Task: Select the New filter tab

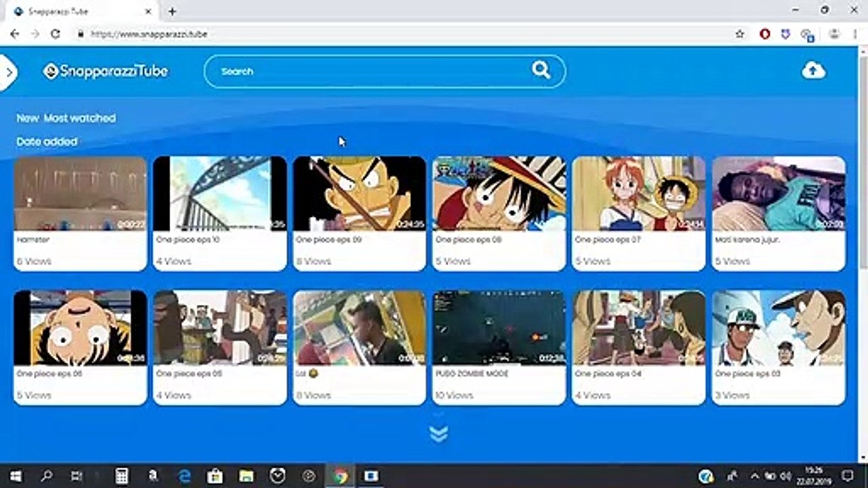Action: pos(28,118)
